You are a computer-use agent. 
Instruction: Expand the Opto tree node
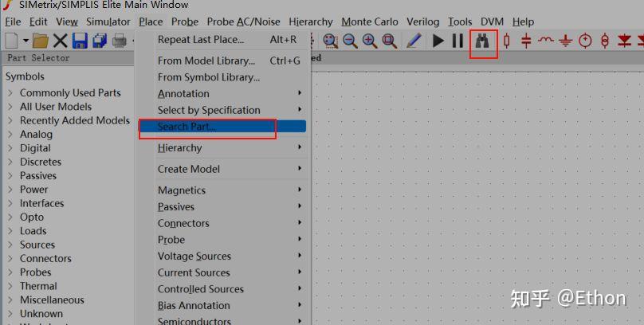point(10,217)
